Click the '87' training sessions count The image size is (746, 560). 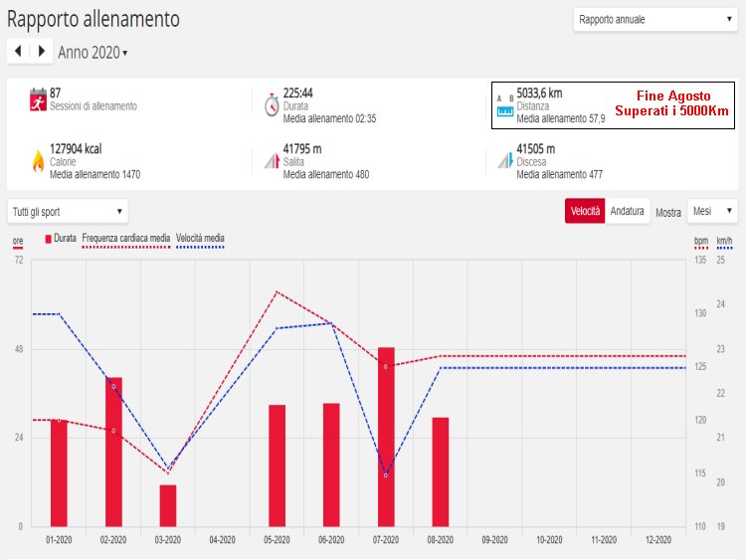coord(55,93)
